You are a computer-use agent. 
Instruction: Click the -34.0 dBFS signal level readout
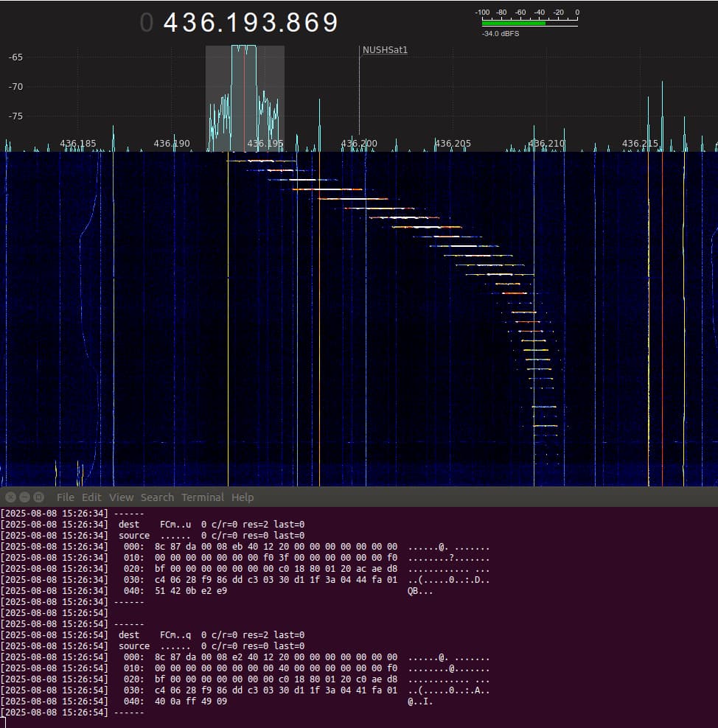click(501, 34)
